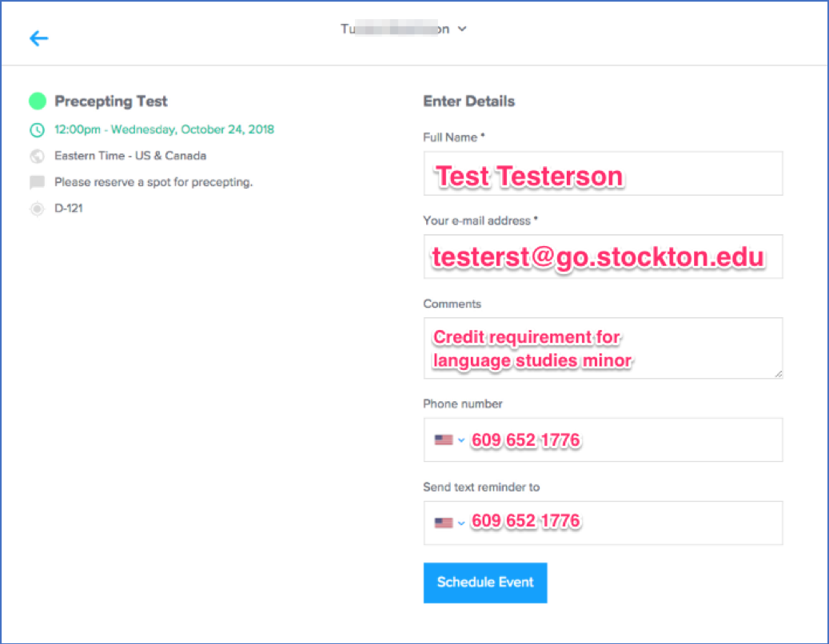Click the Eastern Time zone text
The height and width of the screenshot is (644, 829).
(130, 156)
